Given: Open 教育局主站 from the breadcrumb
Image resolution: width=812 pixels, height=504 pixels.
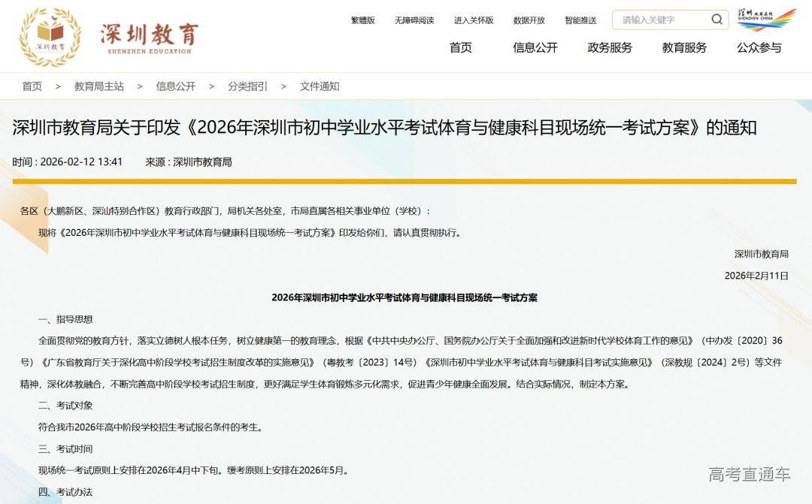Looking at the screenshot, I should click(96, 86).
